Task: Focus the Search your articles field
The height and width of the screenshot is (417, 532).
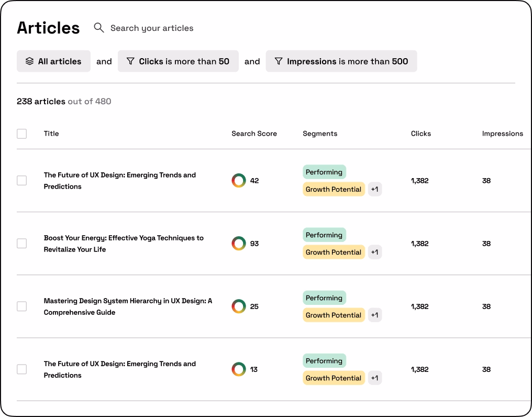Action: tap(152, 28)
